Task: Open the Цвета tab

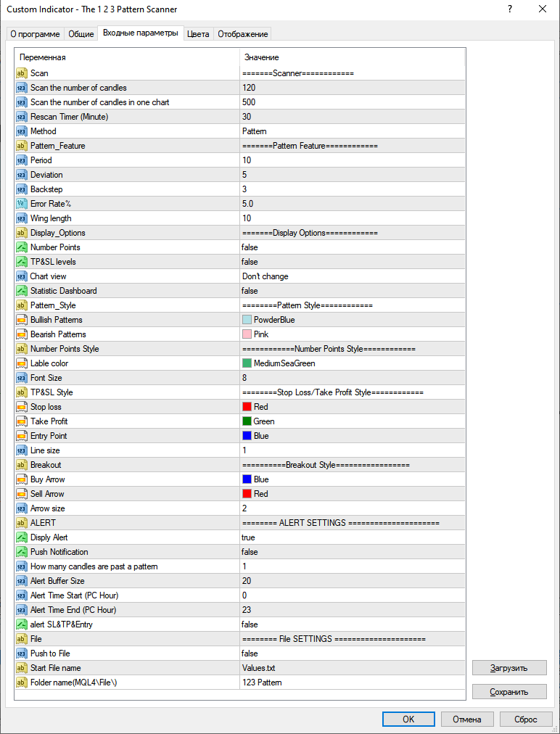Action: pyautogui.click(x=198, y=34)
